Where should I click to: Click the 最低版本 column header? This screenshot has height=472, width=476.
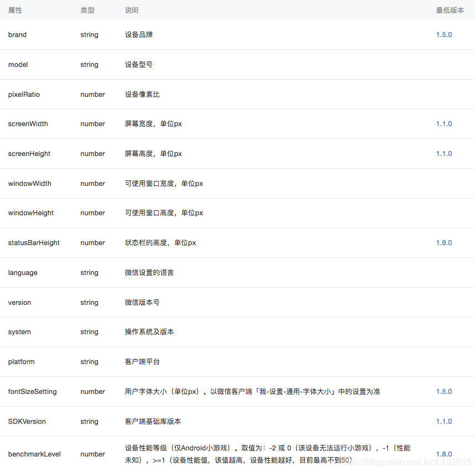tap(451, 9)
